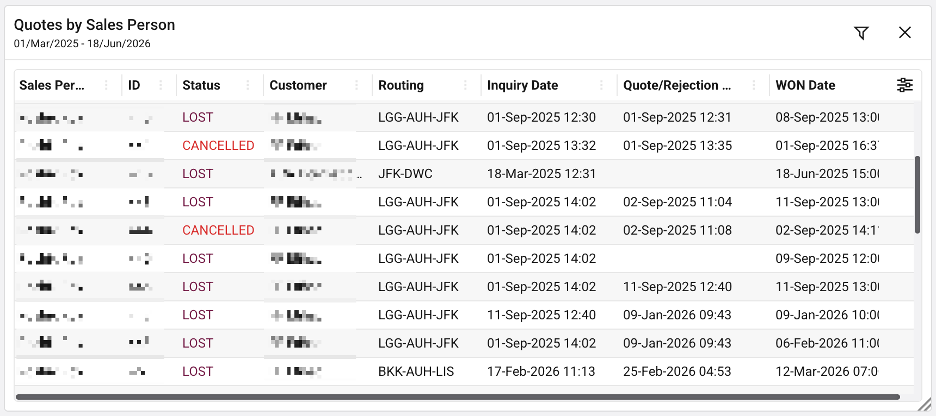This screenshot has width=936, height=416.
Task: Open the ID column menu dots
Action: coord(161,85)
